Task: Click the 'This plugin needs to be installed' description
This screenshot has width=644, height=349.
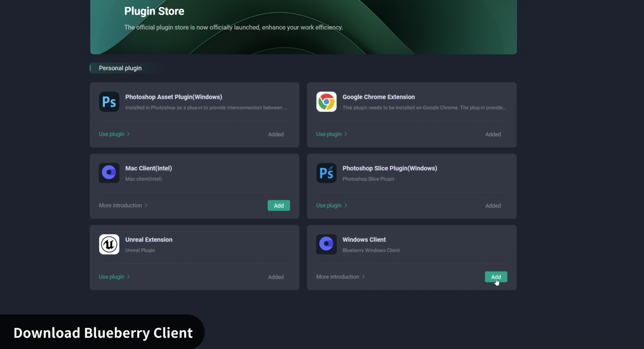Action: tap(424, 107)
